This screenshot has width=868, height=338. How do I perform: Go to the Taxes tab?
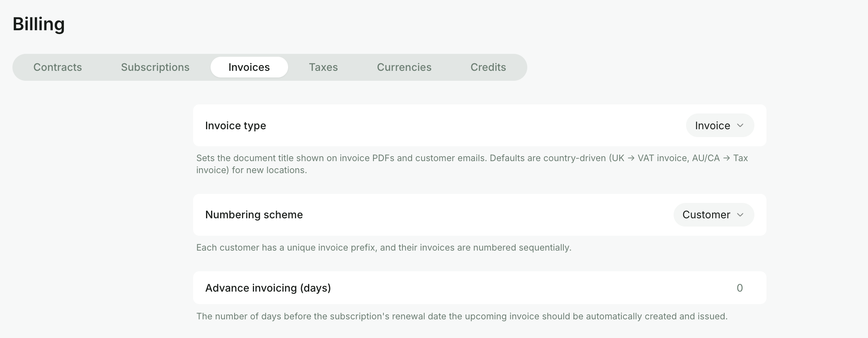click(x=323, y=67)
